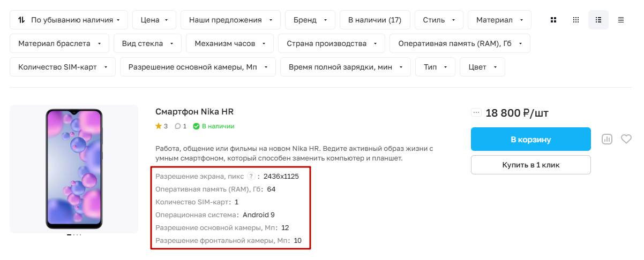The image size is (644, 260).
Task: Expand the Цвет filter
Action: (x=482, y=67)
